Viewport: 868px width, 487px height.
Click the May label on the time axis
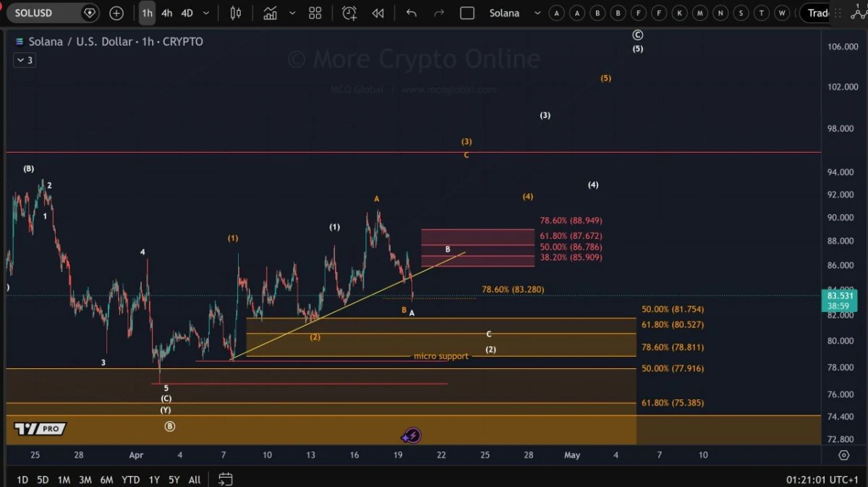coord(572,455)
